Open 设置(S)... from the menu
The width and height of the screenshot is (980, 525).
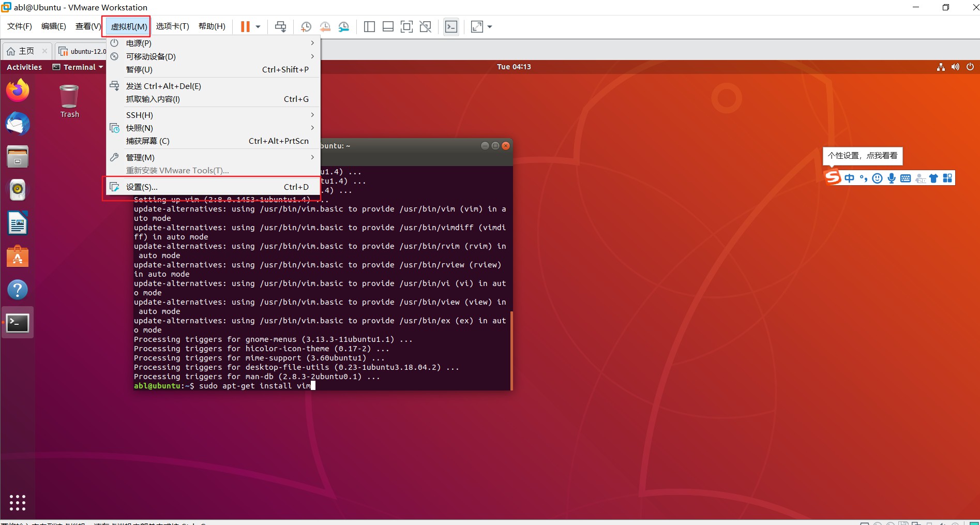click(213, 187)
